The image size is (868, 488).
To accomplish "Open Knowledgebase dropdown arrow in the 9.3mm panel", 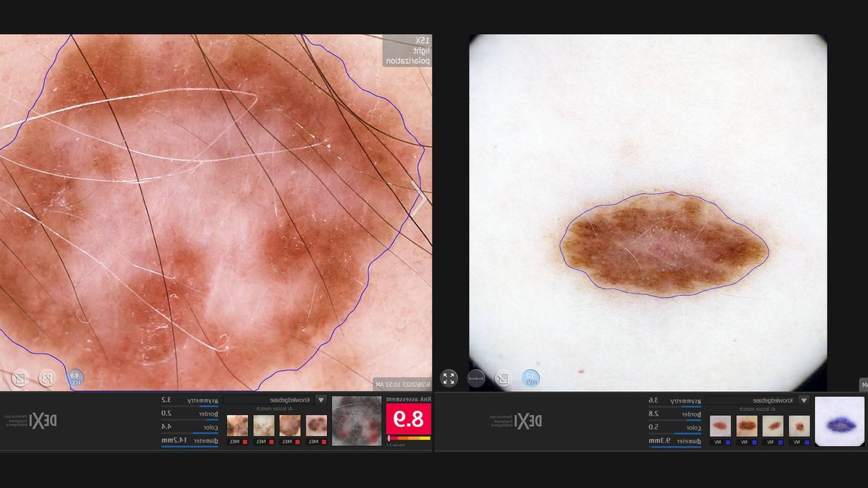I will click(x=804, y=400).
